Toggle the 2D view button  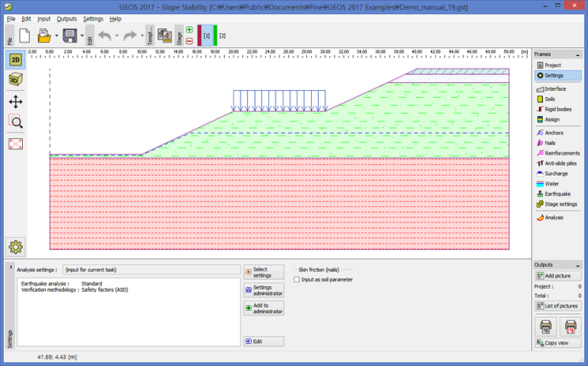pyautogui.click(x=15, y=59)
